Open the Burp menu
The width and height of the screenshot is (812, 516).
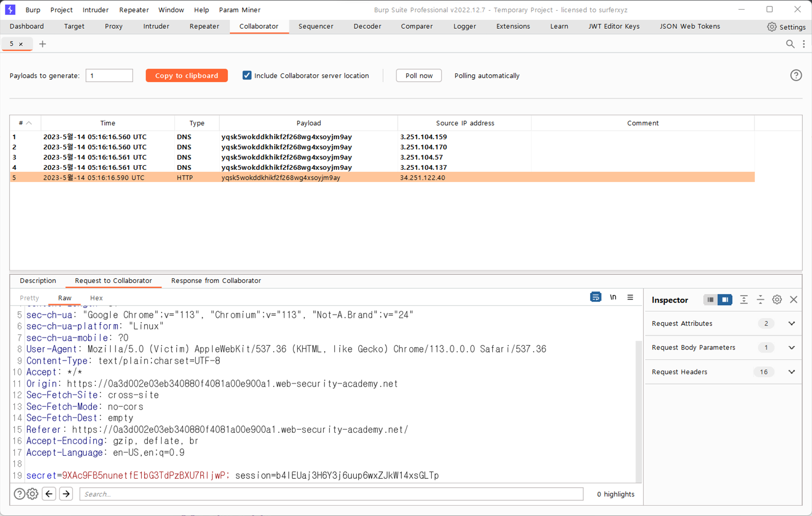tap(33, 10)
